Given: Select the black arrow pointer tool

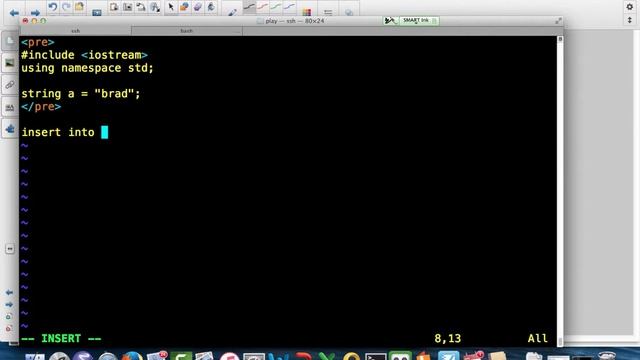Looking at the screenshot, I should 171,7.
